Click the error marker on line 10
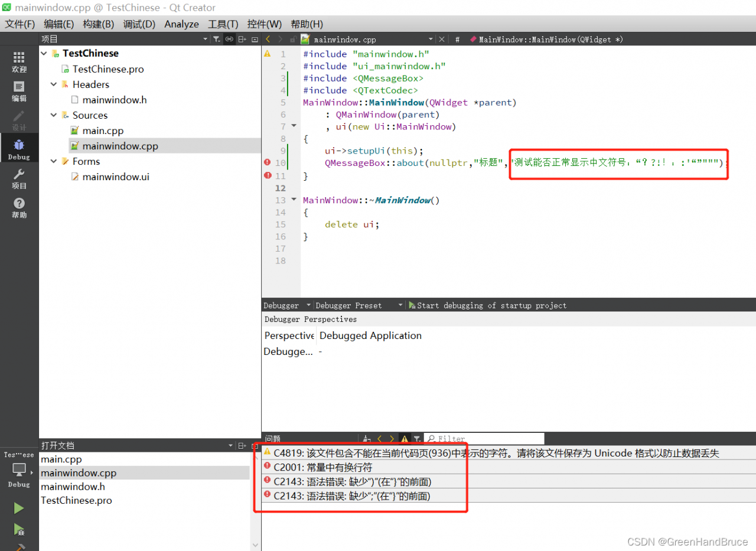Screen dimensions: 756x551 (x=267, y=163)
